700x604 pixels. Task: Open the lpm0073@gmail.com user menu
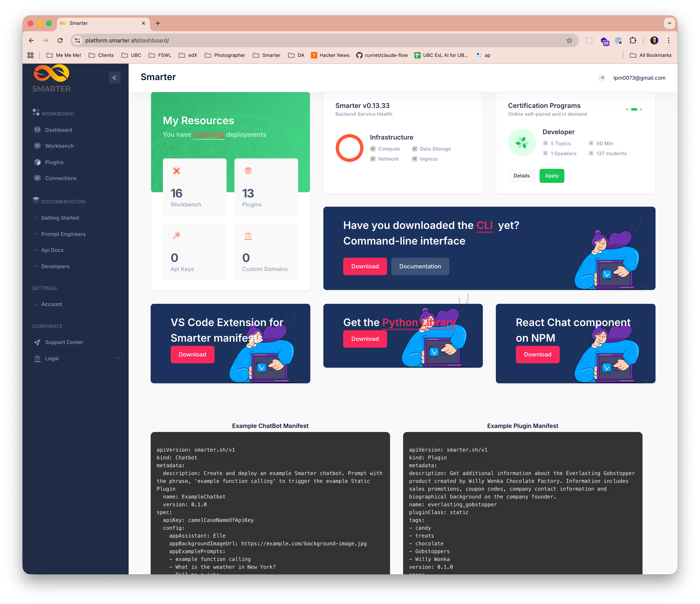(639, 78)
